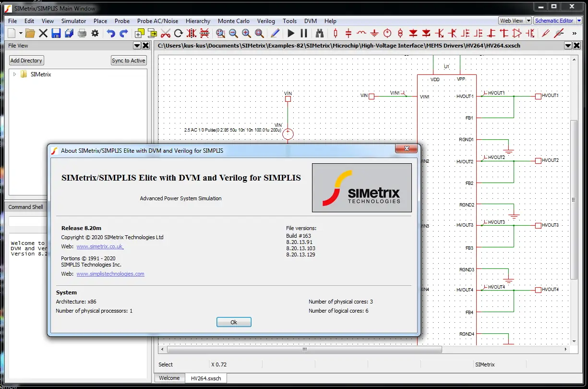Click the 'Architecture: x86' text

click(x=76, y=302)
